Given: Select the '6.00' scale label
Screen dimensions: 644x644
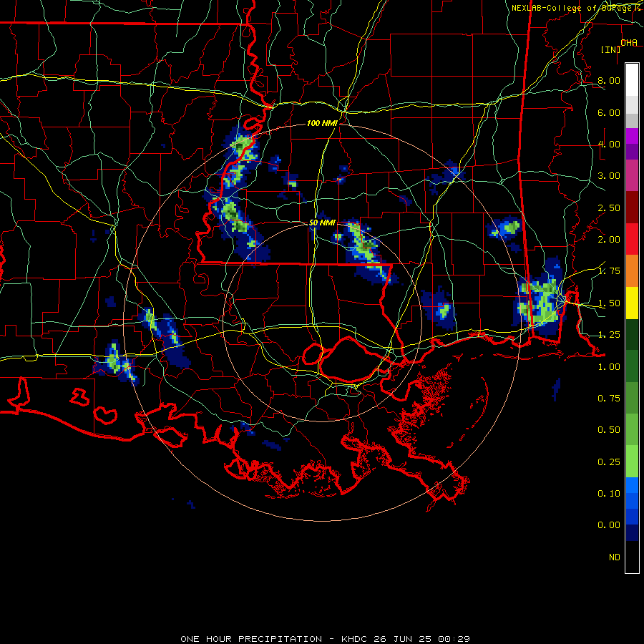Looking at the screenshot, I should [609, 112].
